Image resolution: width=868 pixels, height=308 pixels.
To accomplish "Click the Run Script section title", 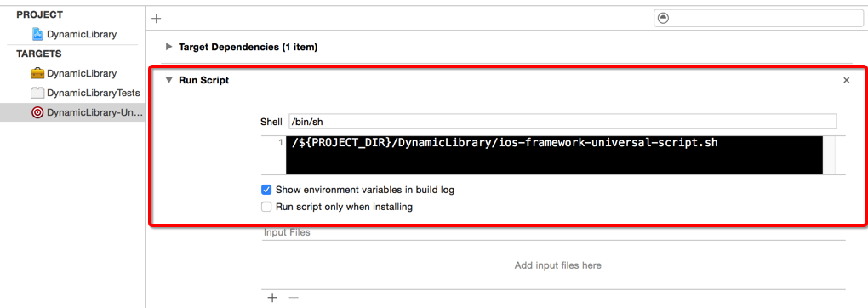I will (x=203, y=80).
